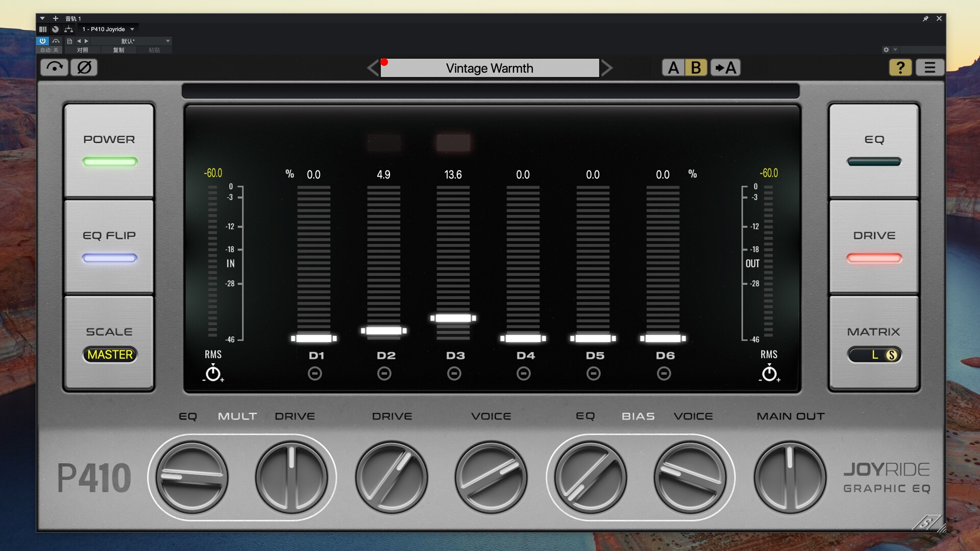Click the D2 band slider handle
The image size is (980, 551).
coord(384,331)
